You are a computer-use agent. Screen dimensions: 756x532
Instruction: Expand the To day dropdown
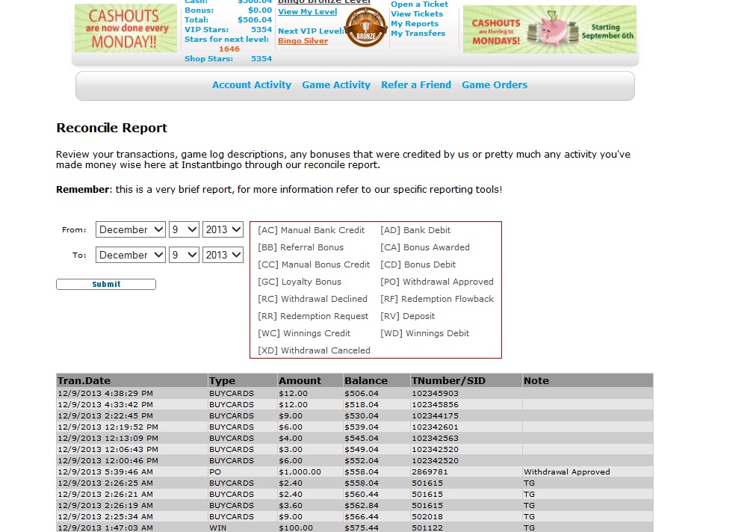pos(185,256)
